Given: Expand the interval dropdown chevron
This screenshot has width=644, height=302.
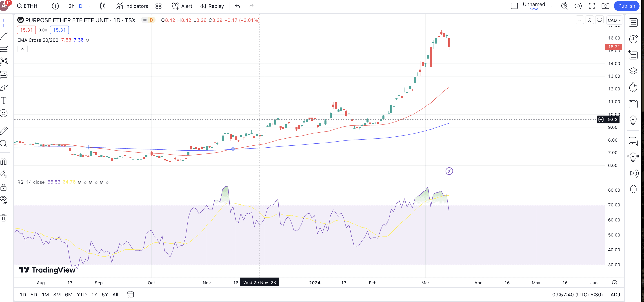Looking at the screenshot, I should [x=89, y=6].
